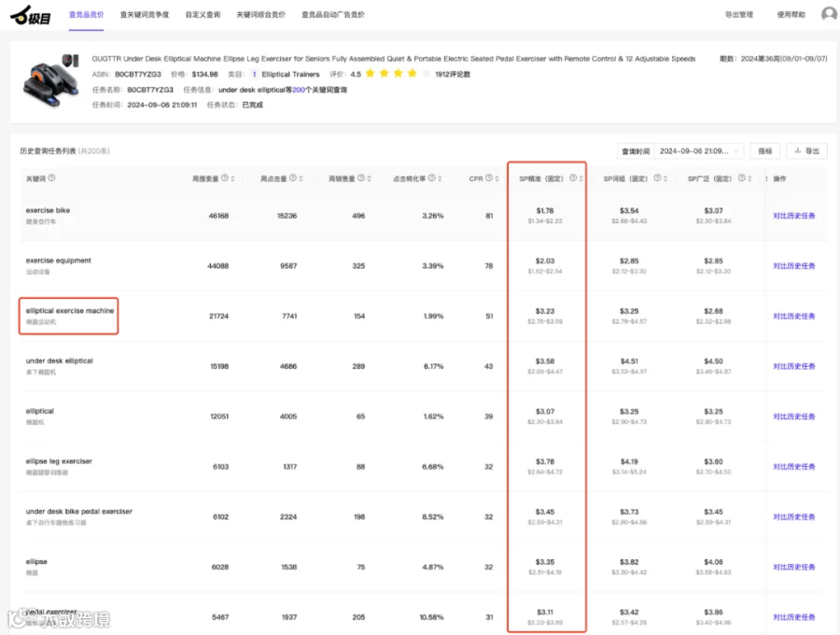Click the SP精准 column help icon
Viewport: 840px width, 635px height.
pyautogui.click(x=573, y=178)
